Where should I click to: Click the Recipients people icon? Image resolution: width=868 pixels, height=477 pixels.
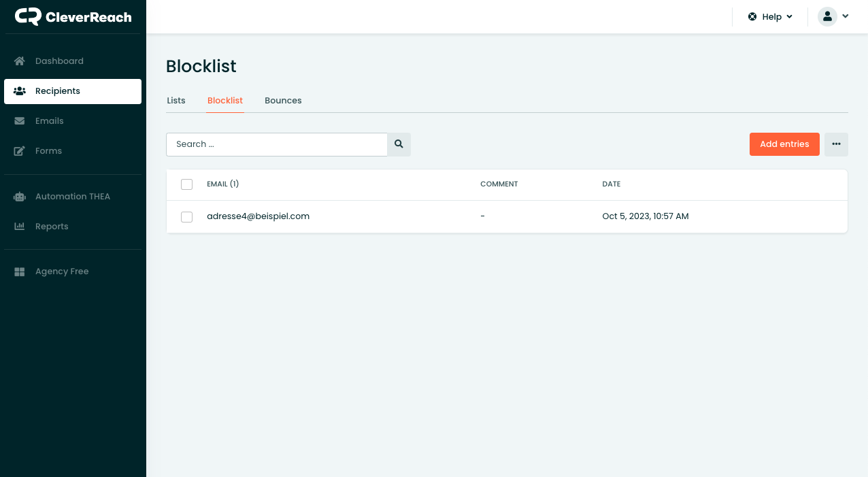20,91
